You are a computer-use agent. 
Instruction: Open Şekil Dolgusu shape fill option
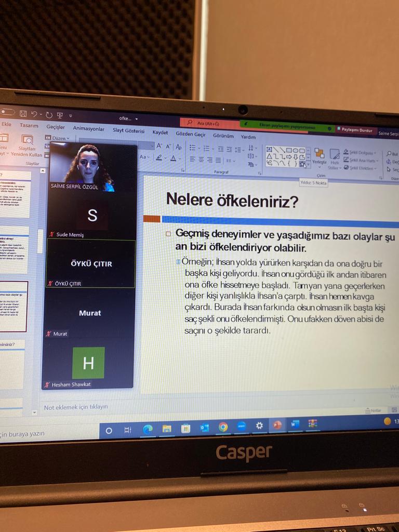click(361, 152)
